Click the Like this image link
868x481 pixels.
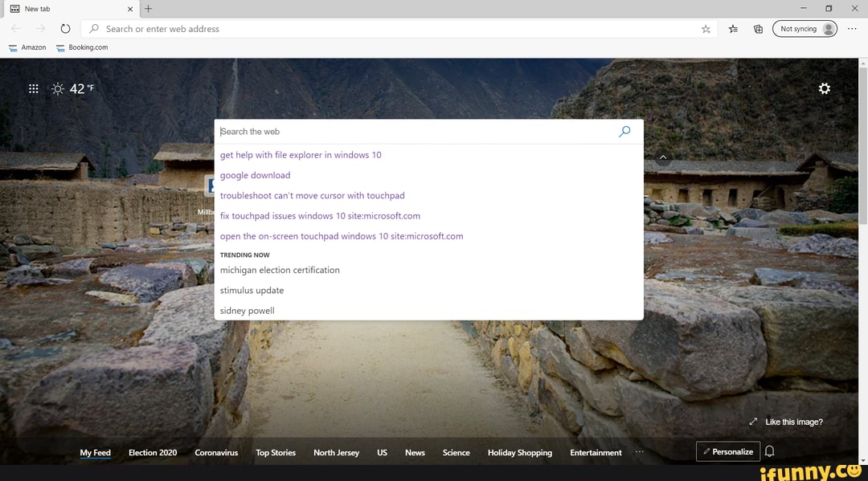tap(792, 422)
